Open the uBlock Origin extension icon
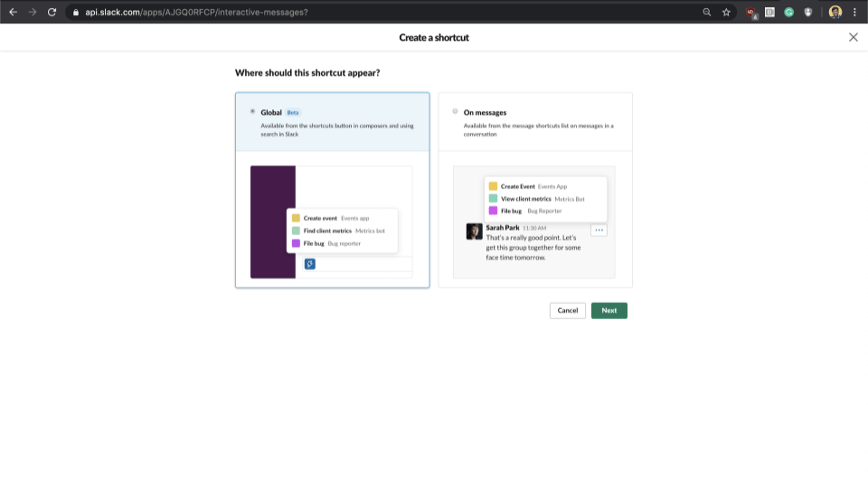868x488 pixels. 750,13
